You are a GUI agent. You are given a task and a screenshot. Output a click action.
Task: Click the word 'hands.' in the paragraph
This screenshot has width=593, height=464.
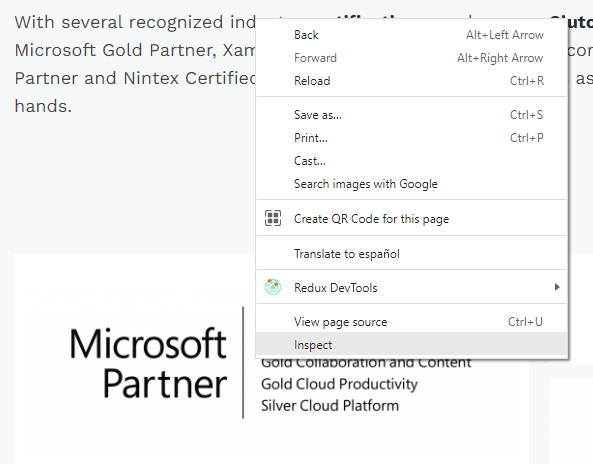43,106
